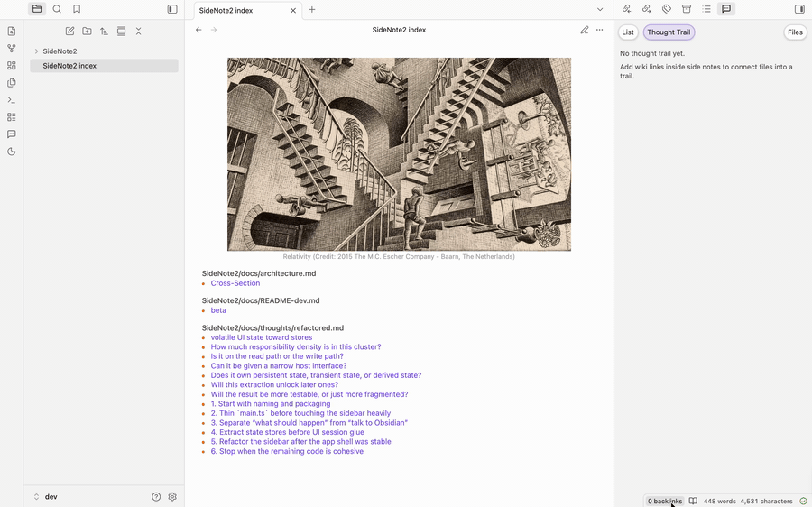Open 'Can it be given a narrow host interface?' link
Viewport: 812px width, 507px height.
coord(279,365)
